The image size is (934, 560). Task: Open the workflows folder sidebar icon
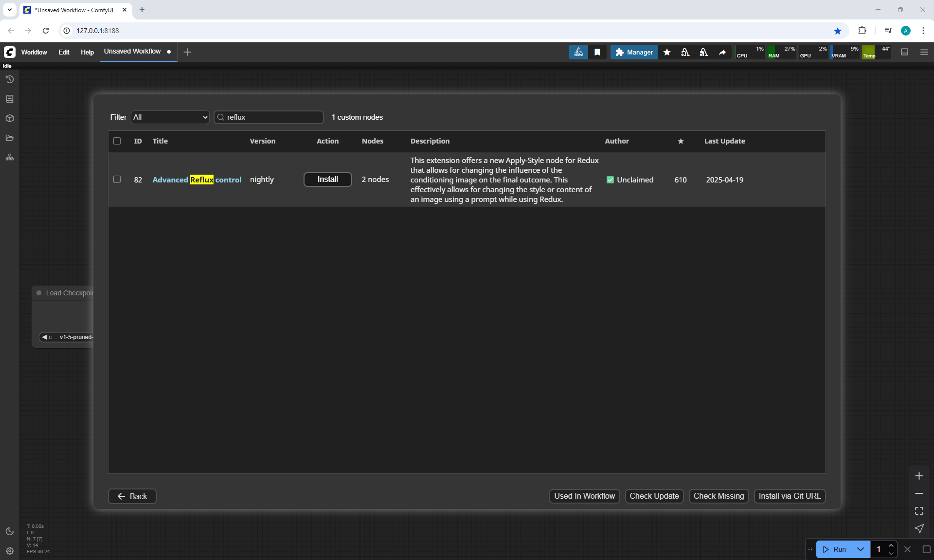coord(10,138)
